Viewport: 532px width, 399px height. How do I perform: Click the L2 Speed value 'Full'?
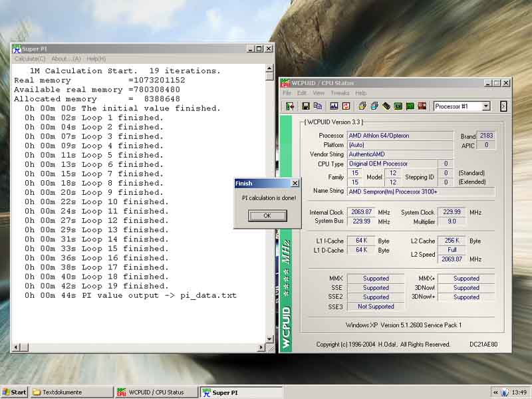pos(452,250)
